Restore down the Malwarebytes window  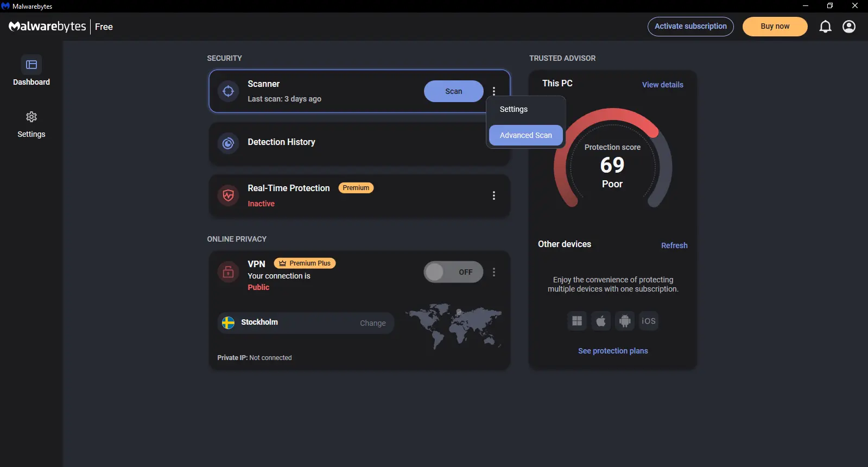click(830, 6)
